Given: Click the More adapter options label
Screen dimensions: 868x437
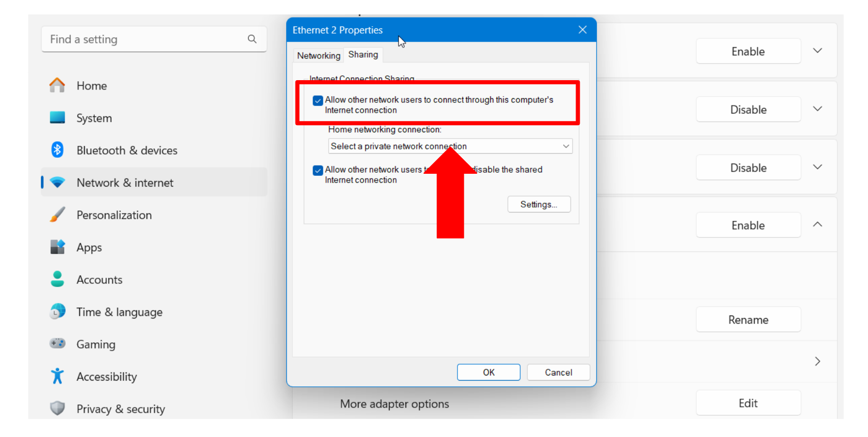Looking at the screenshot, I should click(x=394, y=404).
